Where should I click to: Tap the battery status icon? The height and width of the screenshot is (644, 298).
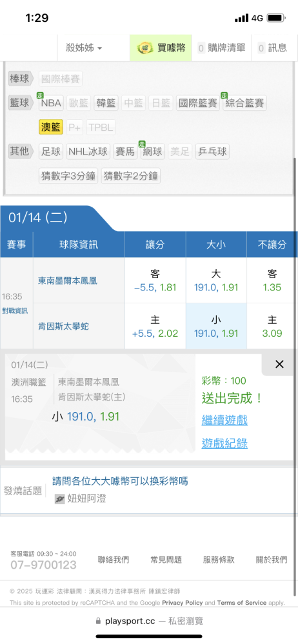tap(277, 18)
